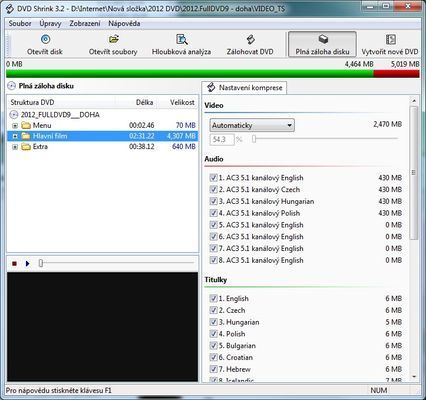Select Plná záloha disku toolbar button
This screenshot has height=400, width=426.
[x=322, y=45]
